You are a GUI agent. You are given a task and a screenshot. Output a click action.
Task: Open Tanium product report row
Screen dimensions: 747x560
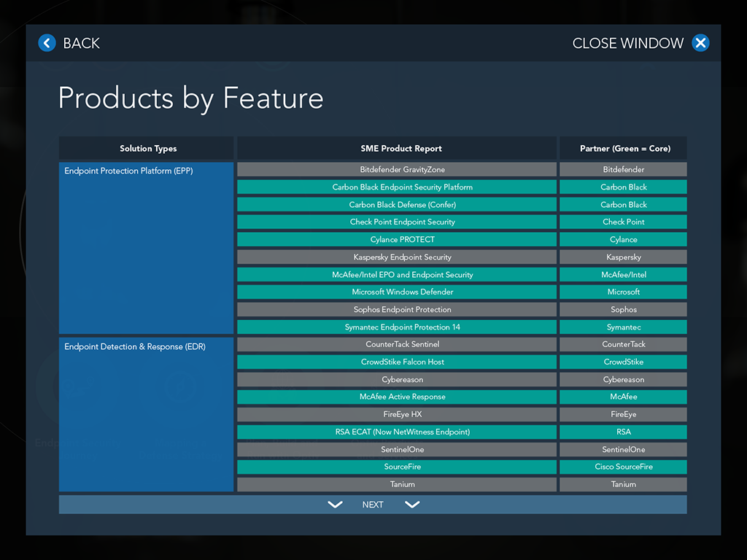click(x=397, y=484)
